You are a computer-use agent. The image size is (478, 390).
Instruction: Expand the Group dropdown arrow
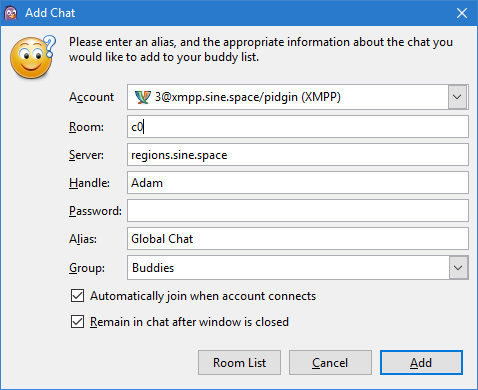(x=458, y=268)
